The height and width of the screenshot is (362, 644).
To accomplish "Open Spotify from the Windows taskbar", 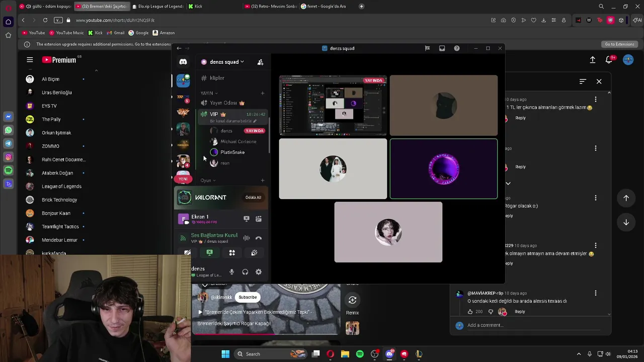I will [x=360, y=354].
